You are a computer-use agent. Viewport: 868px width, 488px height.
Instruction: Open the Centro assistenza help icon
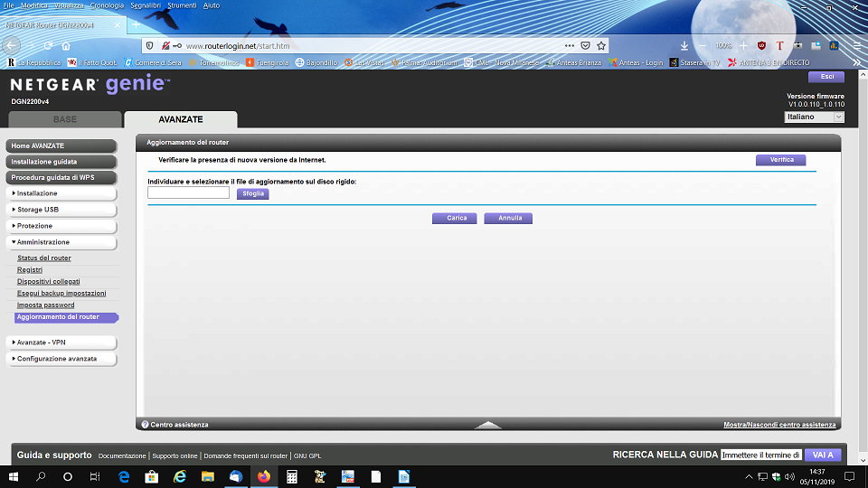pos(145,425)
